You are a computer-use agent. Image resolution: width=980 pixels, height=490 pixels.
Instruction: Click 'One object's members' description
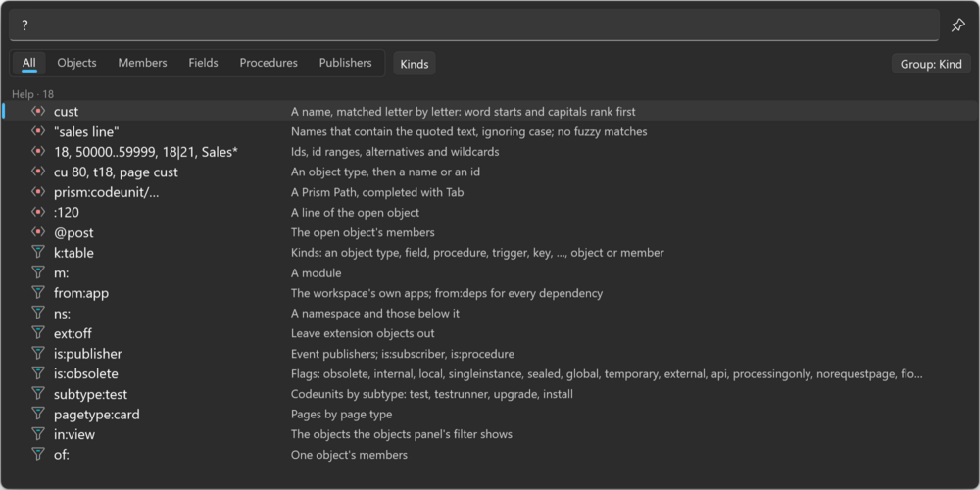click(349, 455)
